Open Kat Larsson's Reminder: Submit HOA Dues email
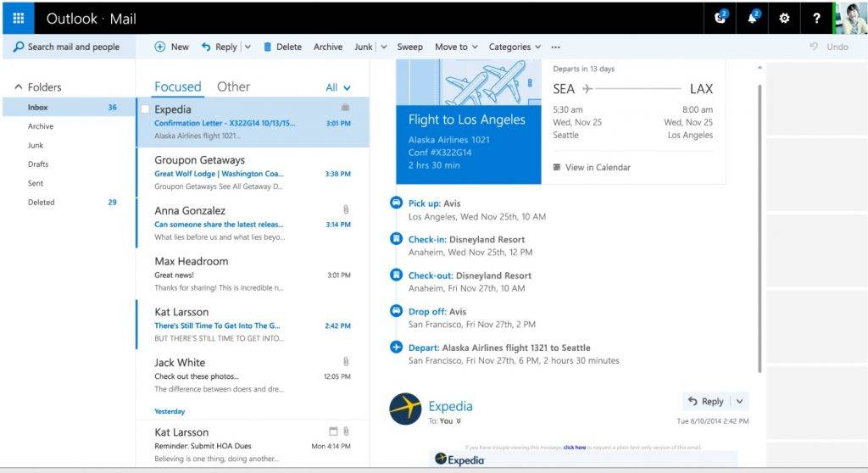Viewport: 868px width, 473px height. 253,445
